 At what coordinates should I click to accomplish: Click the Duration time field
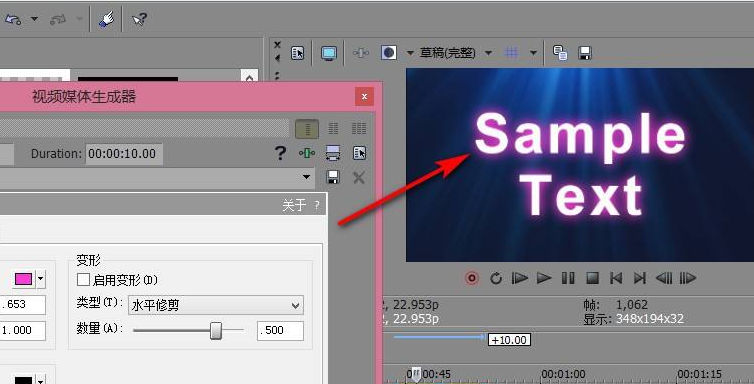coord(124,154)
